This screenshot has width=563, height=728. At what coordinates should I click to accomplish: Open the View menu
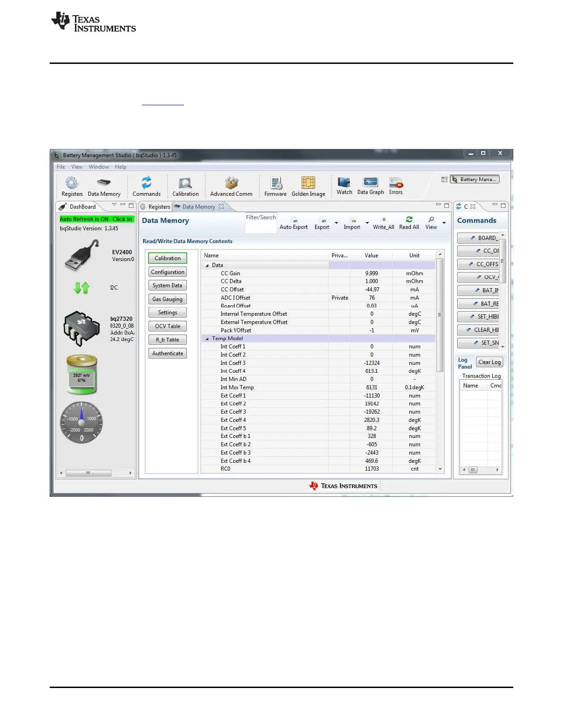coord(77,167)
